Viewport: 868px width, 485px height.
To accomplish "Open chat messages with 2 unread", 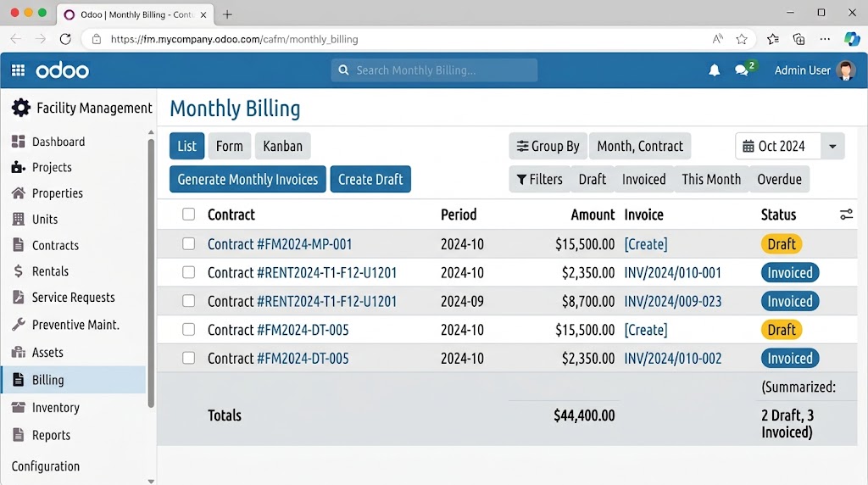I will [742, 70].
